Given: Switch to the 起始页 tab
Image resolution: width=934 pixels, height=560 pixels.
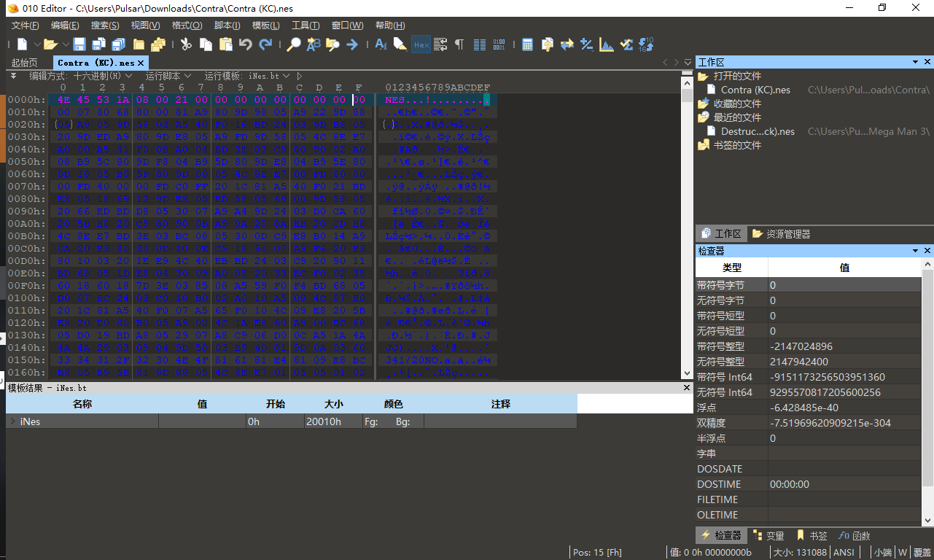Looking at the screenshot, I should tap(25, 63).
